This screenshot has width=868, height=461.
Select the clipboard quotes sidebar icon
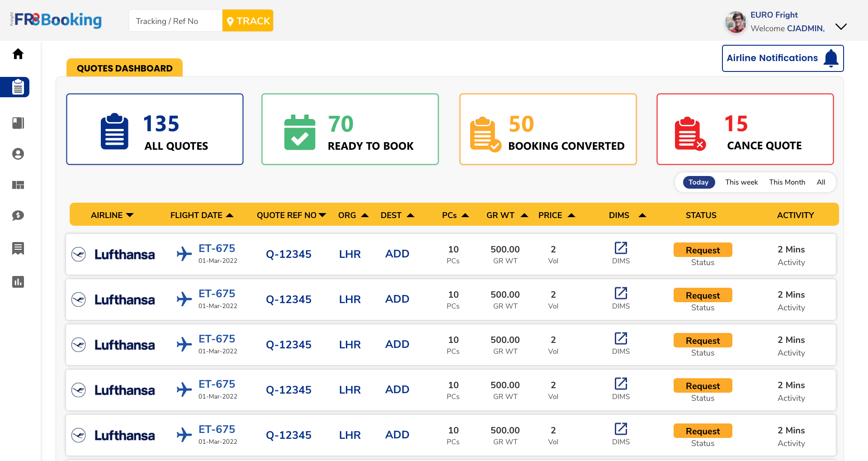[18, 87]
